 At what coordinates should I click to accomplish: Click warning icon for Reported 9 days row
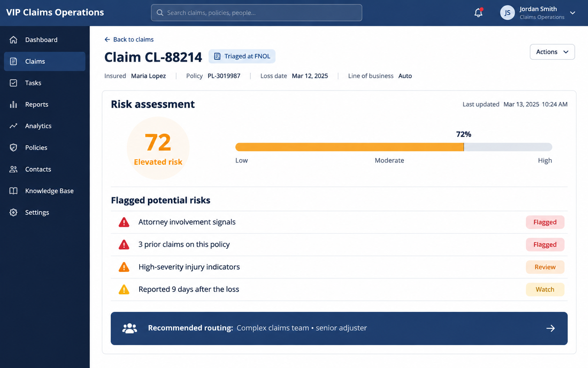point(124,289)
